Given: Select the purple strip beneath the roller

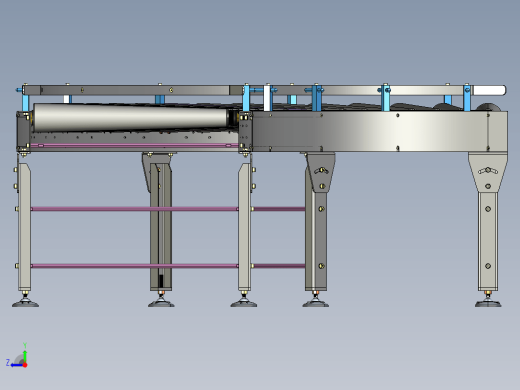Looking at the screenshot, I should pyautogui.click(x=135, y=145).
